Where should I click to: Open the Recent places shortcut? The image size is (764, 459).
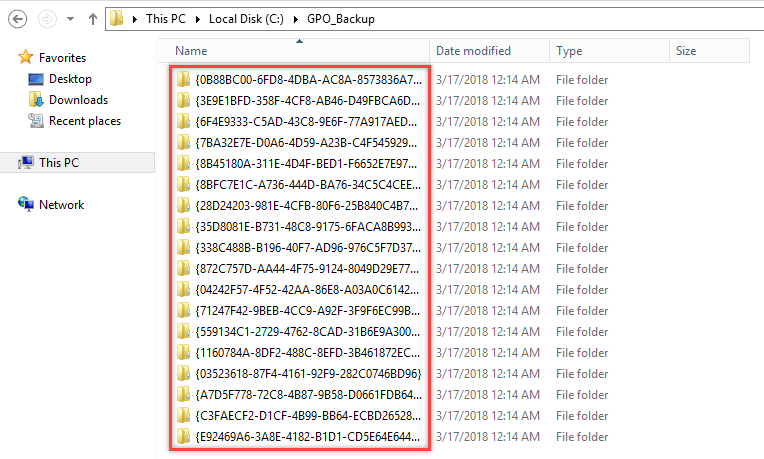click(85, 121)
